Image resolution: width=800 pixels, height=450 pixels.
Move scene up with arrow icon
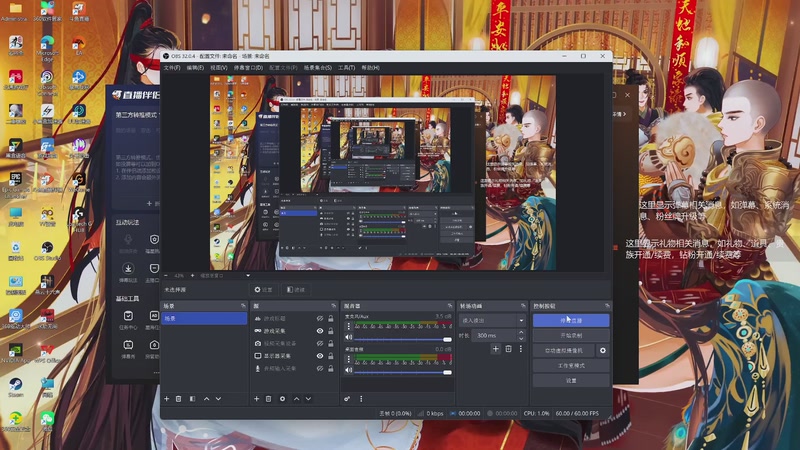(207, 398)
